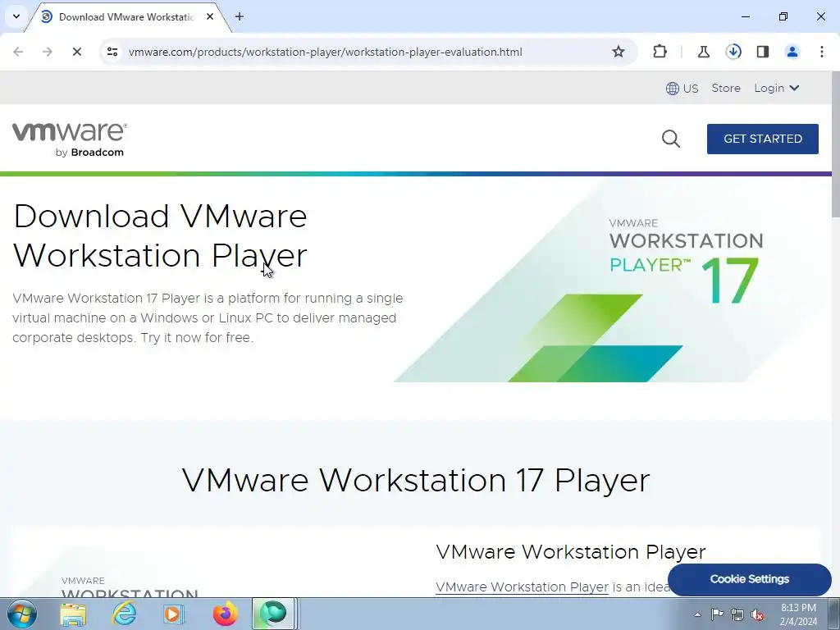
Task: Expand the tab search dropdown arrow
Action: tap(16, 16)
